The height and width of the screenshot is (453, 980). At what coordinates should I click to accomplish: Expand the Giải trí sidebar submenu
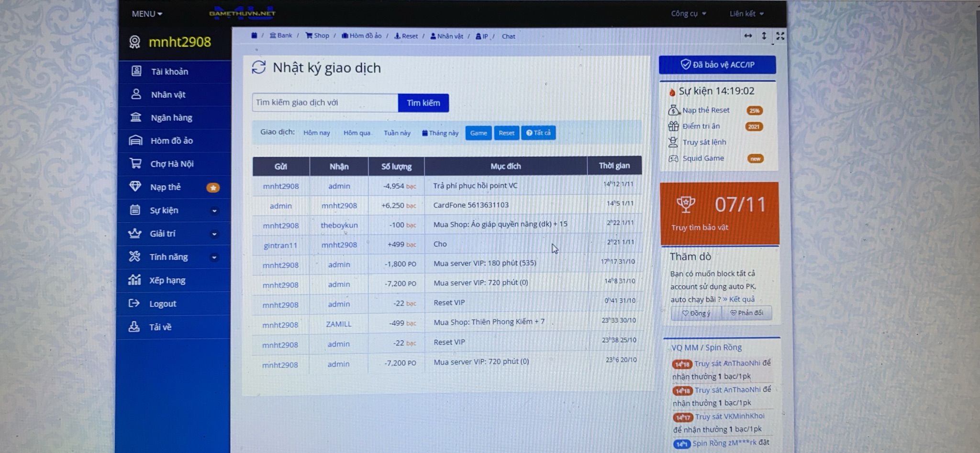coord(214,234)
